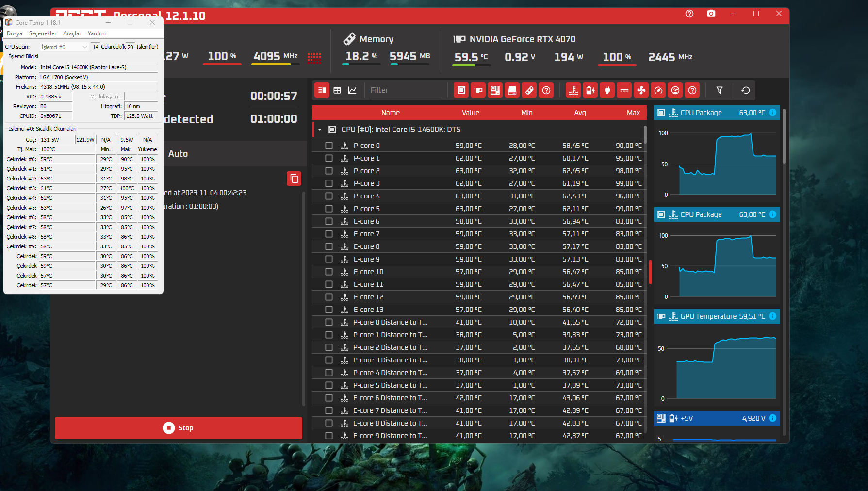
Task: Toggle the voltage battery sensor filter icon
Action: 590,90
